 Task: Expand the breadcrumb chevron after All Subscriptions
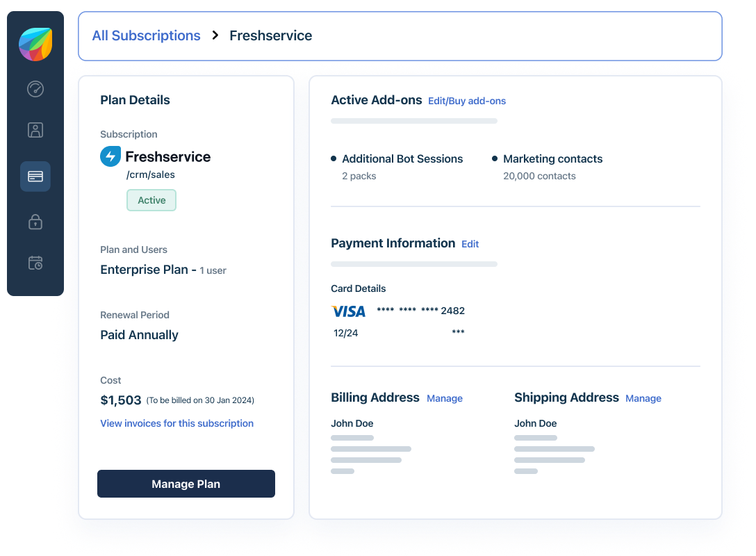tap(215, 35)
